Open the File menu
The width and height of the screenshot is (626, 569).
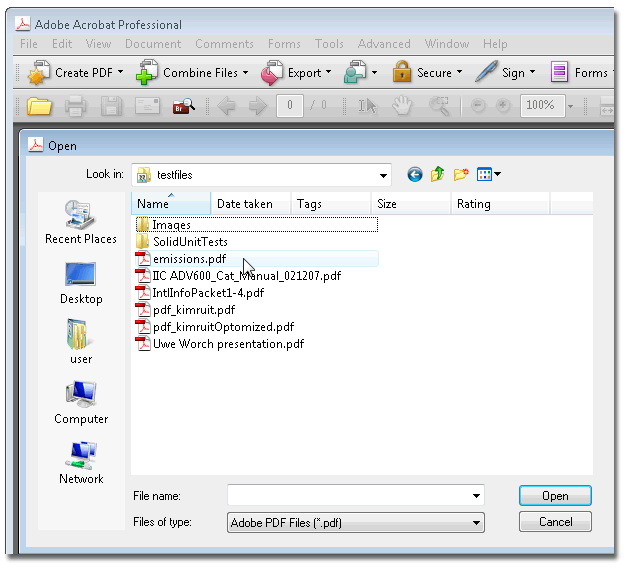point(29,44)
